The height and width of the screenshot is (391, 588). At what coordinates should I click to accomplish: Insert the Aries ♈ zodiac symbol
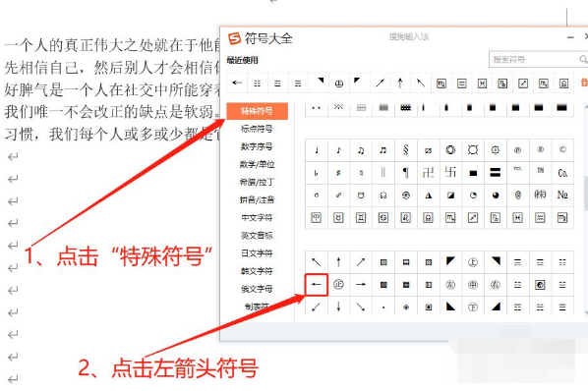coord(317,217)
